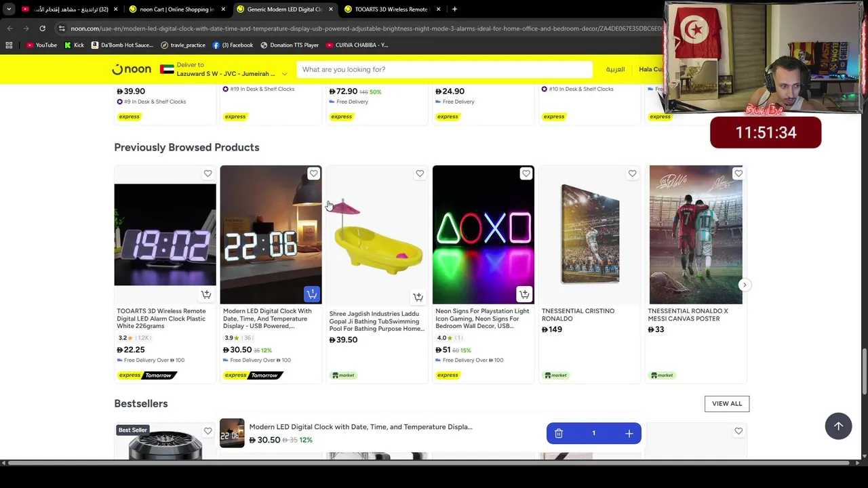The width and height of the screenshot is (868, 488).
Task: Open Neon Signs Playstation product image
Action: (483, 235)
